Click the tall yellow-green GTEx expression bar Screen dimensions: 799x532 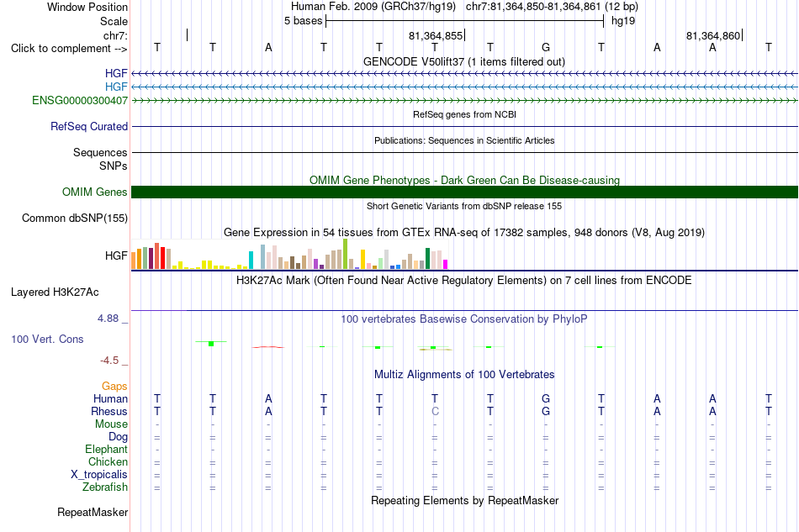click(x=345, y=254)
